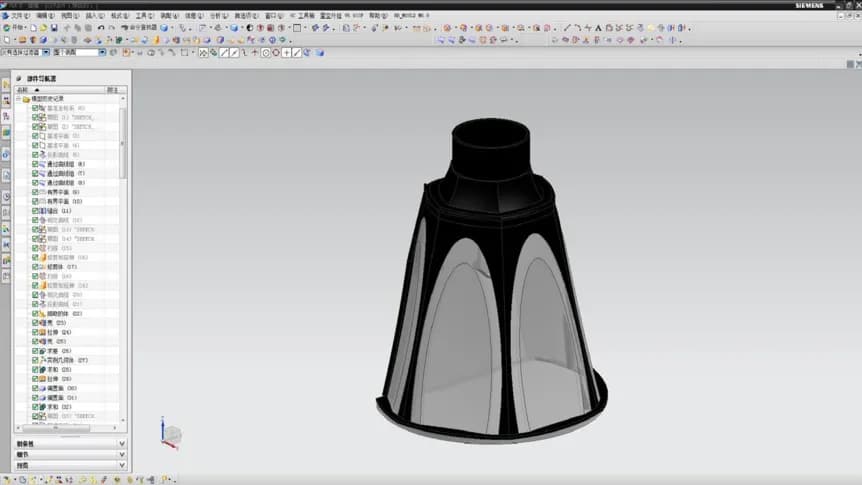Uncheck the 缝合 (11) feature checkbox
The width and height of the screenshot is (862, 485).
click(x=35, y=211)
